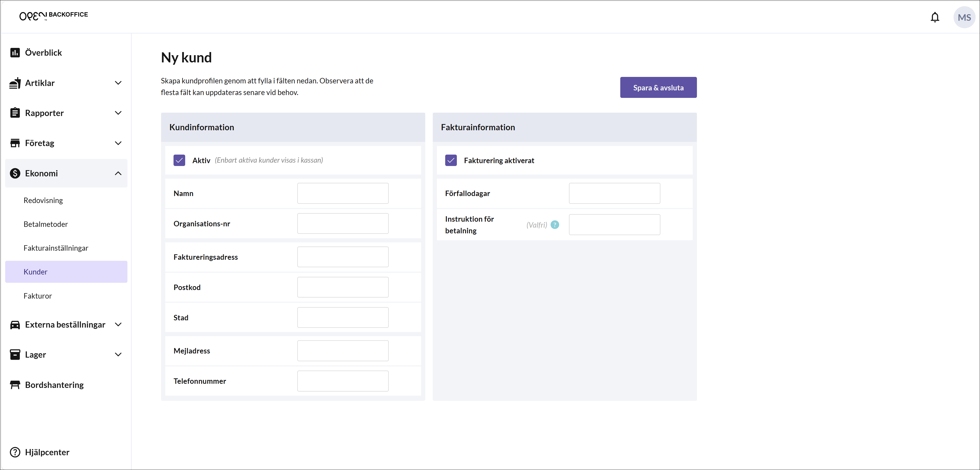Expand the Lager menu chevron
980x470 pixels.
pos(118,355)
